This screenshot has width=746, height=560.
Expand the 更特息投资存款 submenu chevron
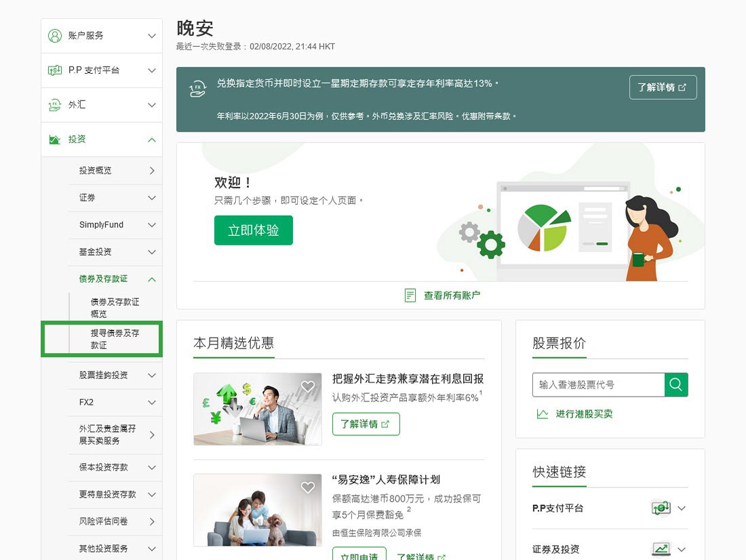tap(152, 495)
